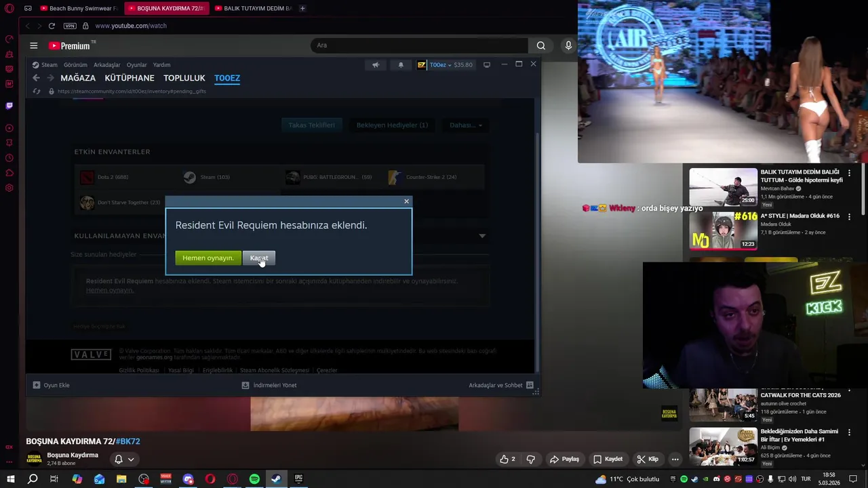Open Bekledigimizden Daha Samimi Bir İftar thumbnail

click(x=724, y=447)
